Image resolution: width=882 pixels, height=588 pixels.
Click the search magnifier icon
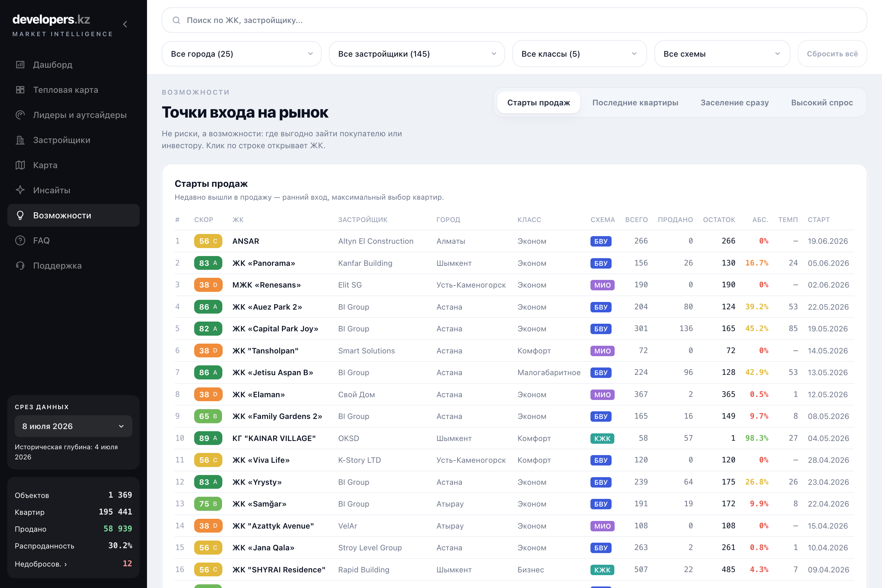[176, 20]
